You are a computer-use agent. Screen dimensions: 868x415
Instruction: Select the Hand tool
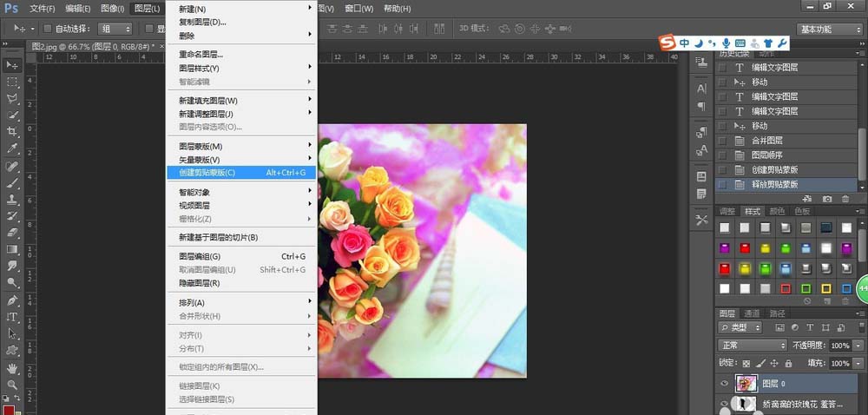point(12,368)
